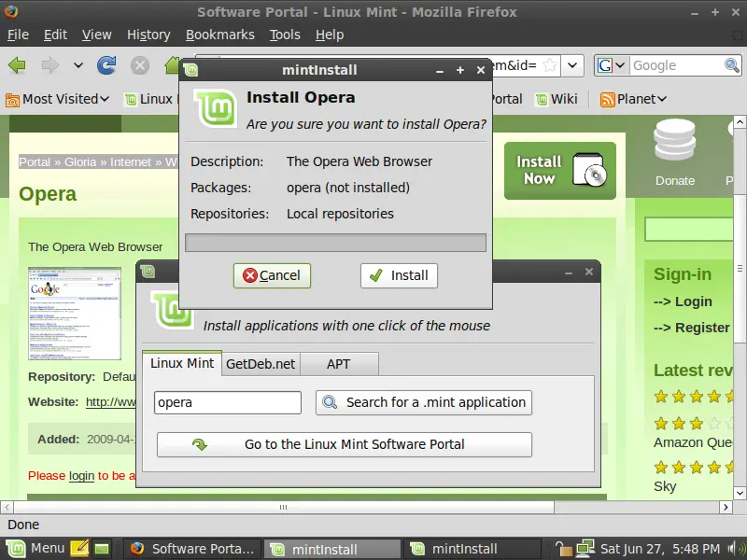The width and height of the screenshot is (747, 560).
Task: Click the stop loading icon in Firefox
Action: 140,65
